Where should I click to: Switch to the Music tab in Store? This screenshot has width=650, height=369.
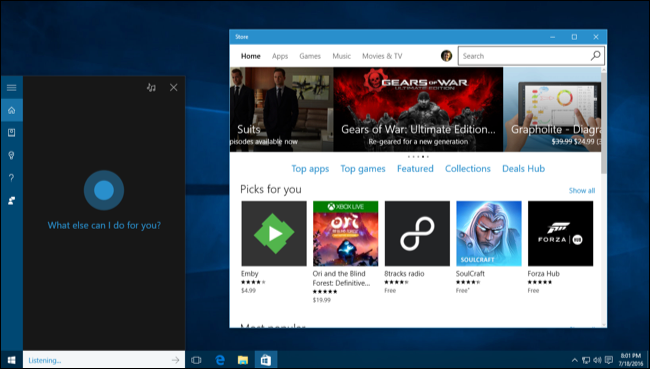[x=342, y=56]
